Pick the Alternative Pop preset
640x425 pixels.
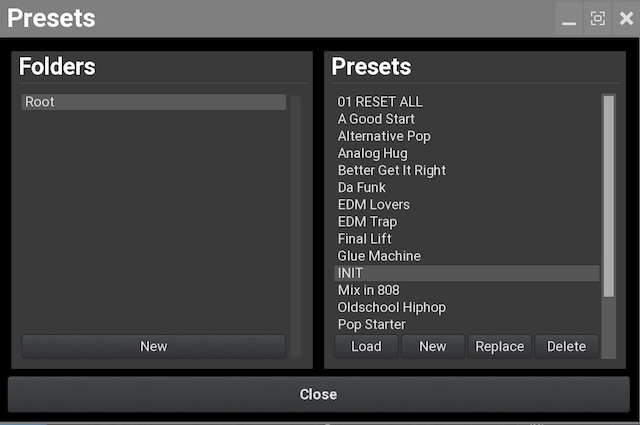(384, 136)
